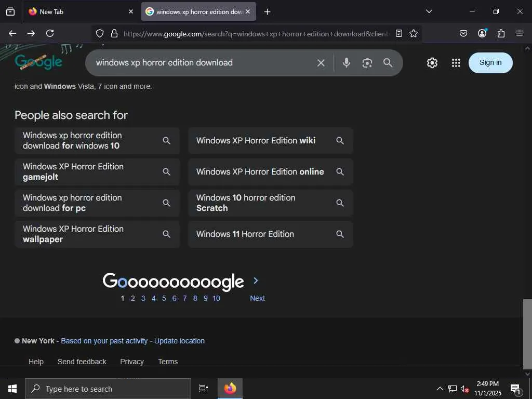This screenshot has height=399, width=532.
Task: Bookmark this page with star
Action: [x=413, y=33]
